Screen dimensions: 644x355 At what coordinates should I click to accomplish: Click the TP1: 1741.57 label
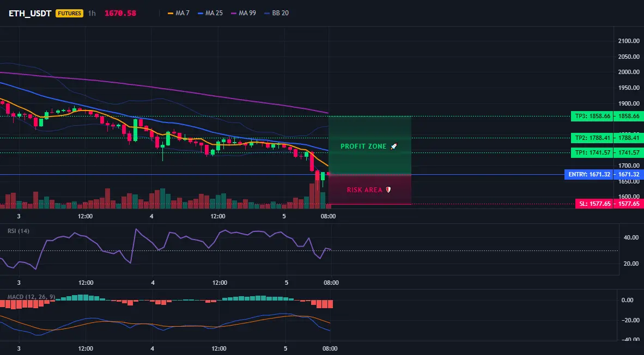click(592, 152)
